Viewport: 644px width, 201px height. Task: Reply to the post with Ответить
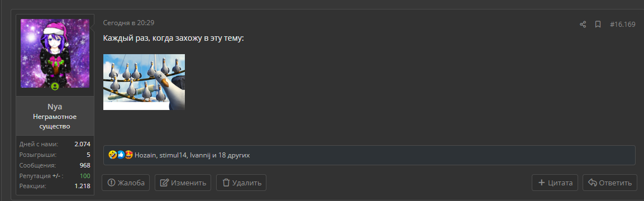610,183
